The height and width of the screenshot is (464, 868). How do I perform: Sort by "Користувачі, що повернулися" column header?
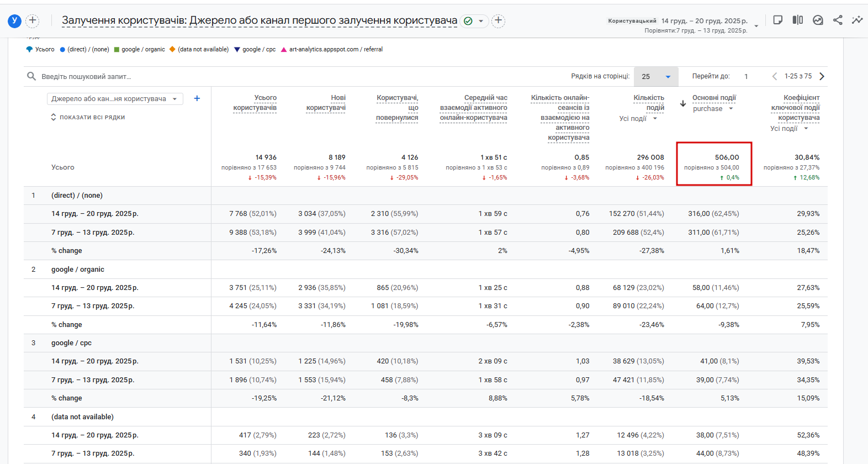pyautogui.click(x=397, y=108)
